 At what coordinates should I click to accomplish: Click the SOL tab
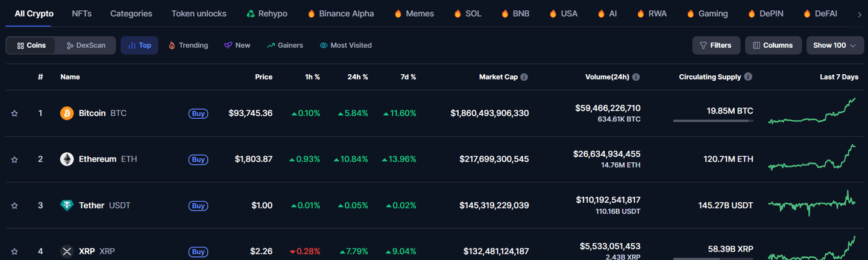pos(467,13)
